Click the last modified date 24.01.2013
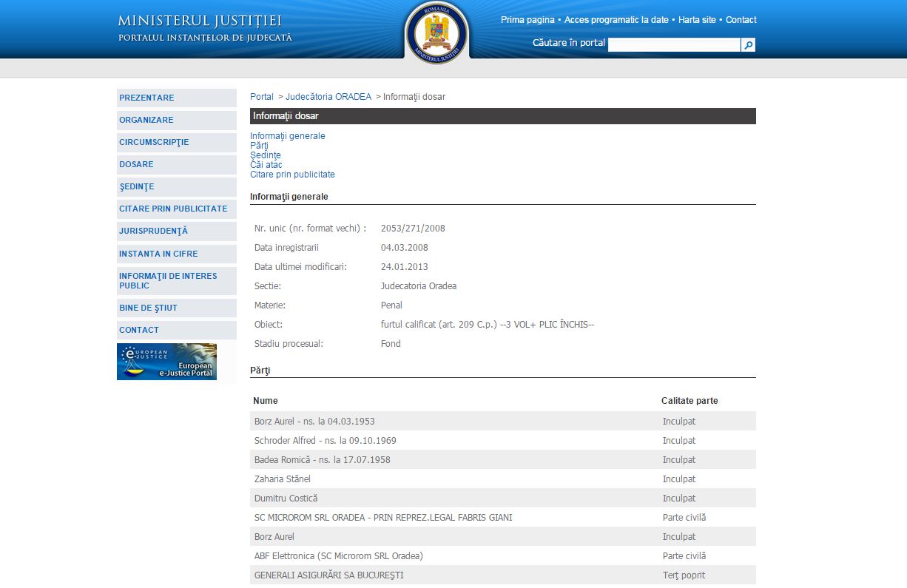The width and height of the screenshot is (907, 588). [x=404, y=267]
